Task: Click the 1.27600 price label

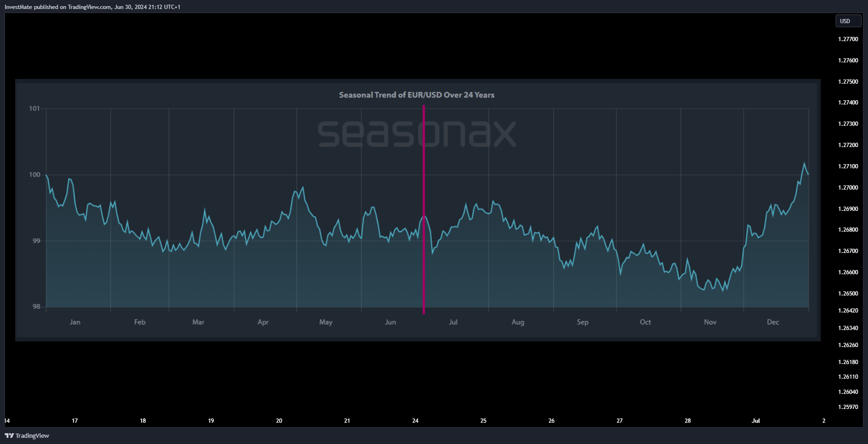Action: 848,61
